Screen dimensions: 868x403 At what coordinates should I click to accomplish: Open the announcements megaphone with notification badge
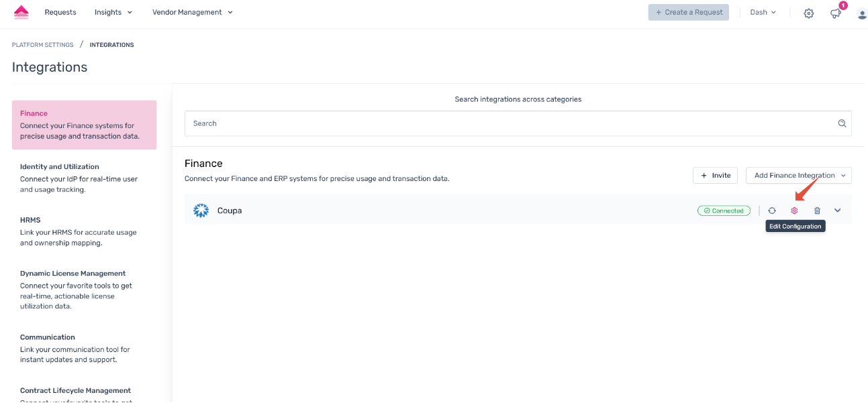835,13
